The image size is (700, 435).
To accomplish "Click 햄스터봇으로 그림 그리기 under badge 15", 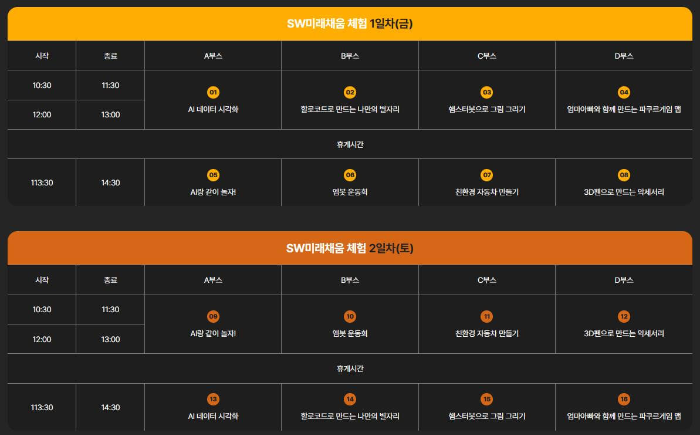I will [487, 416].
